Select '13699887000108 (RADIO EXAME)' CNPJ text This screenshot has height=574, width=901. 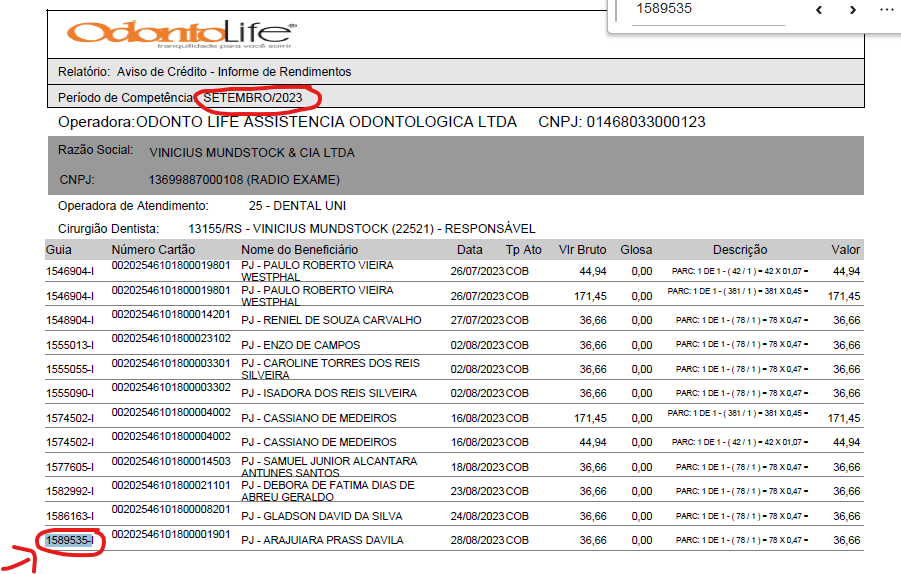pyautogui.click(x=244, y=180)
